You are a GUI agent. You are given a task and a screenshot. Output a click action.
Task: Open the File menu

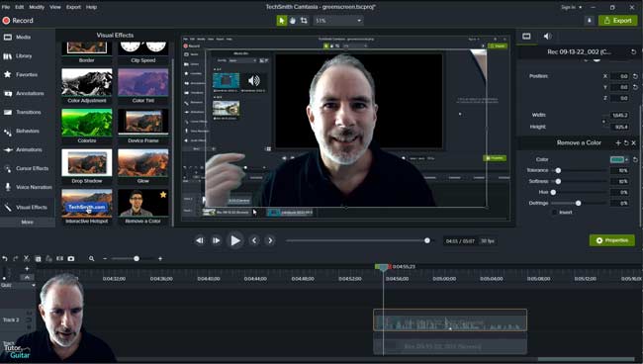(6, 7)
